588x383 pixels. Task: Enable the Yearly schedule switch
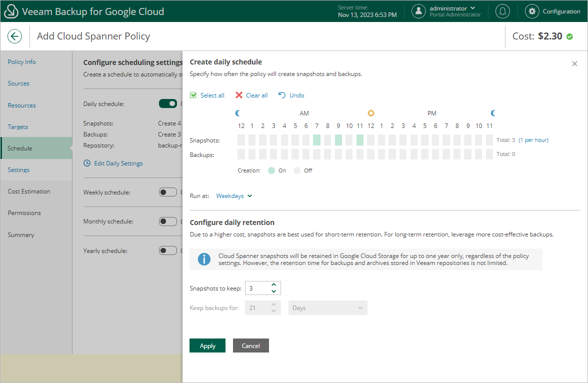167,250
